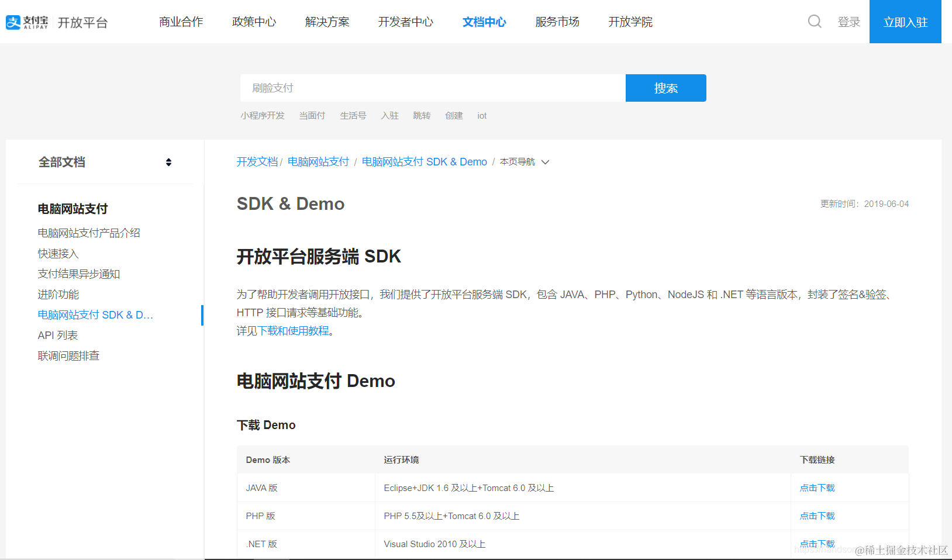This screenshot has height=560, width=952.
Task: Click 电脑网站支付 SDK & Demo breadcrumb
Action: [x=425, y=162]
